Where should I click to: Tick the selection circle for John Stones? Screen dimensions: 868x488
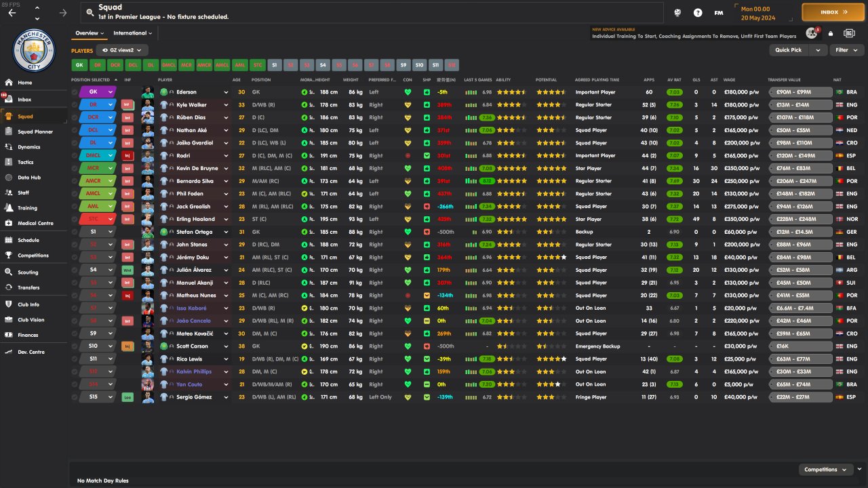click(75, 245)
